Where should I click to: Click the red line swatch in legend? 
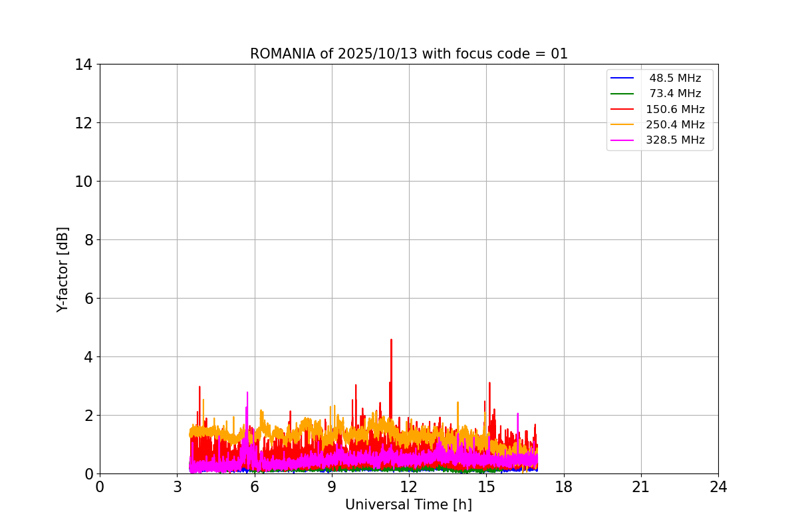point(622,109)
